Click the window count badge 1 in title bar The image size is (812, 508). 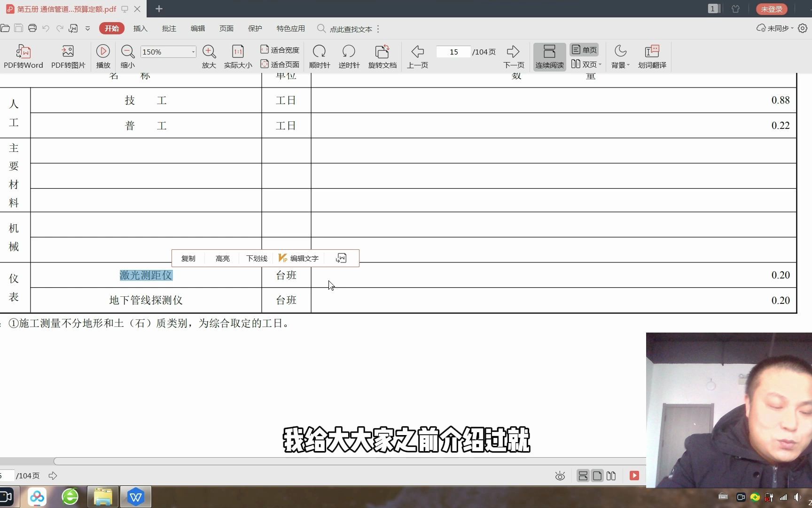[x=713, y=9]
